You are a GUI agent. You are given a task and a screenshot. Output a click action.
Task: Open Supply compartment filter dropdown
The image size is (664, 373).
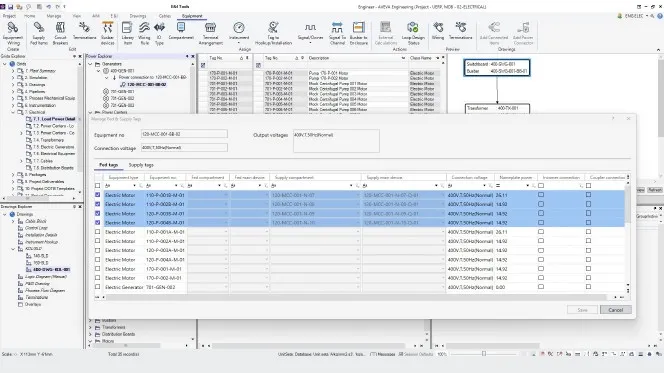[x=351, y=186]
